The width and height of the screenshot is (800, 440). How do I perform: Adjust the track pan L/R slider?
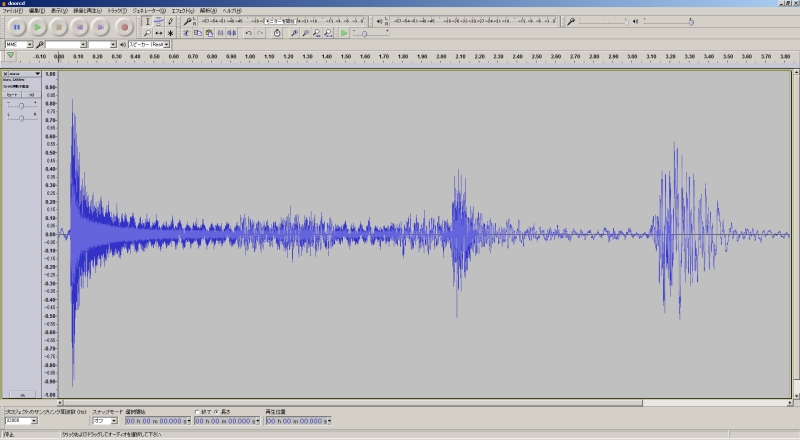point(21,118)
